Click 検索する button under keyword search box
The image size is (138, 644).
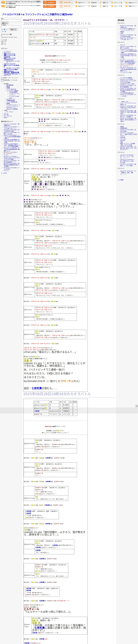[5, 23]
